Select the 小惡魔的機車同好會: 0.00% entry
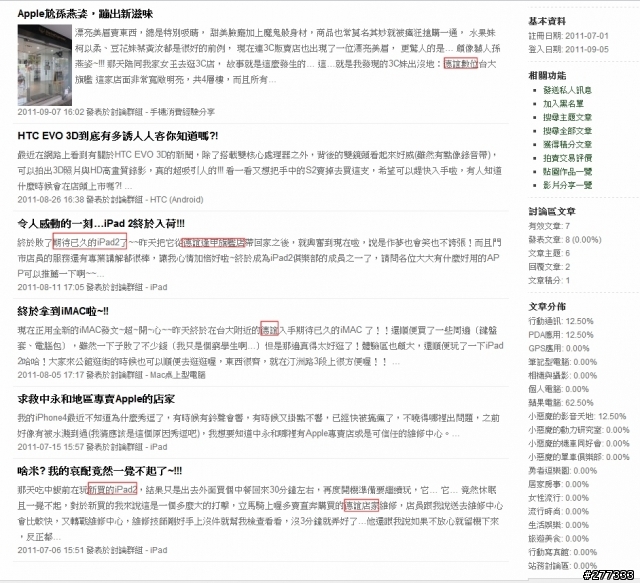The image size is (640, 583). (579, 443)
